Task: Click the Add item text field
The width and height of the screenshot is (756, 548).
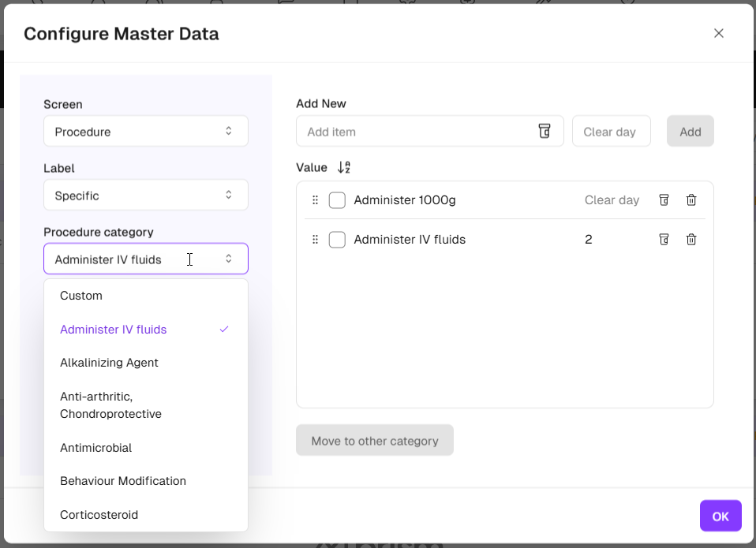Action: tap(414, 132)
